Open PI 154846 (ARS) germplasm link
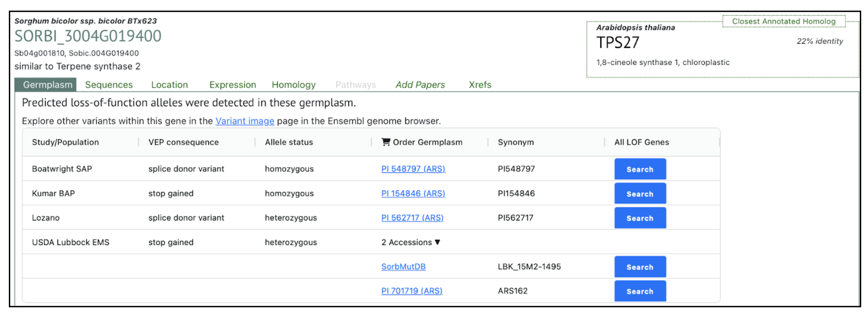The height and width of the screenshot is (315, 868). tap(413, 193)
